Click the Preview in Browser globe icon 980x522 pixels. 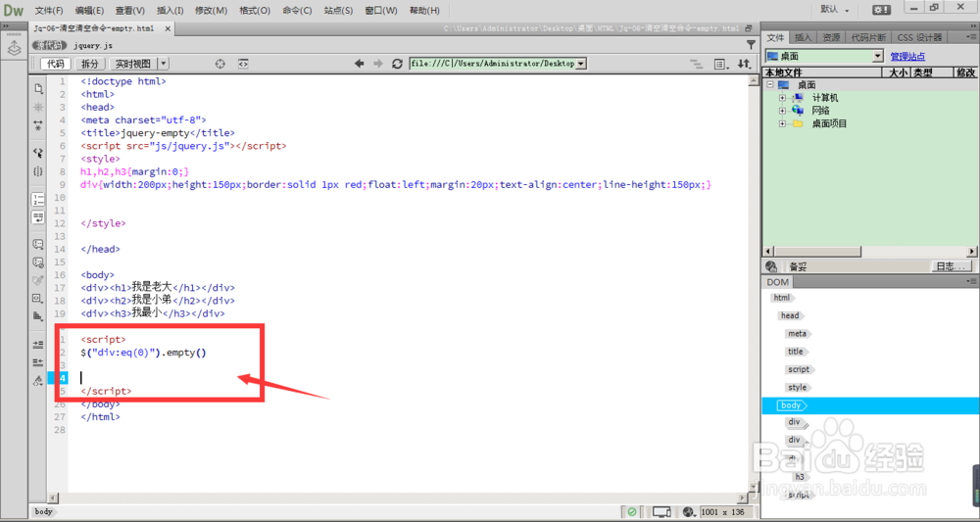tap(691, 512)
